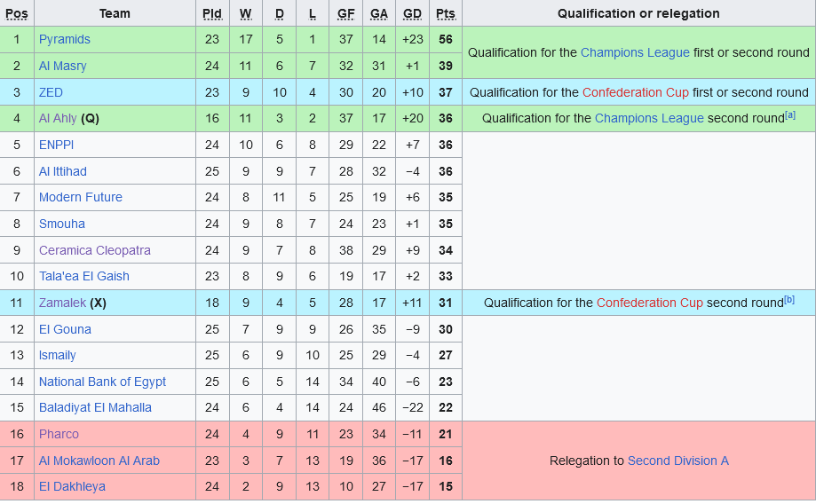Click the Al Masry team link
The width and height of the screenshot is (816, 504).
[62, 66]
